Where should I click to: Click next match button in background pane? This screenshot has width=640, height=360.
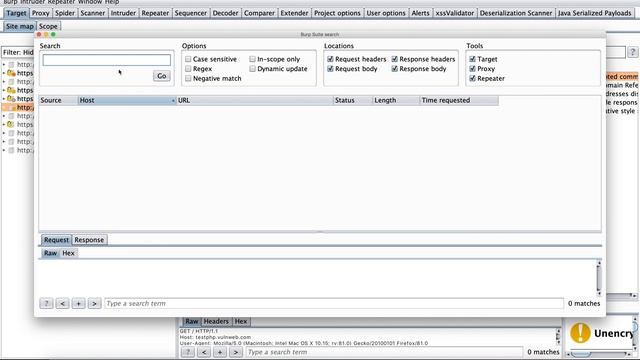236,352
